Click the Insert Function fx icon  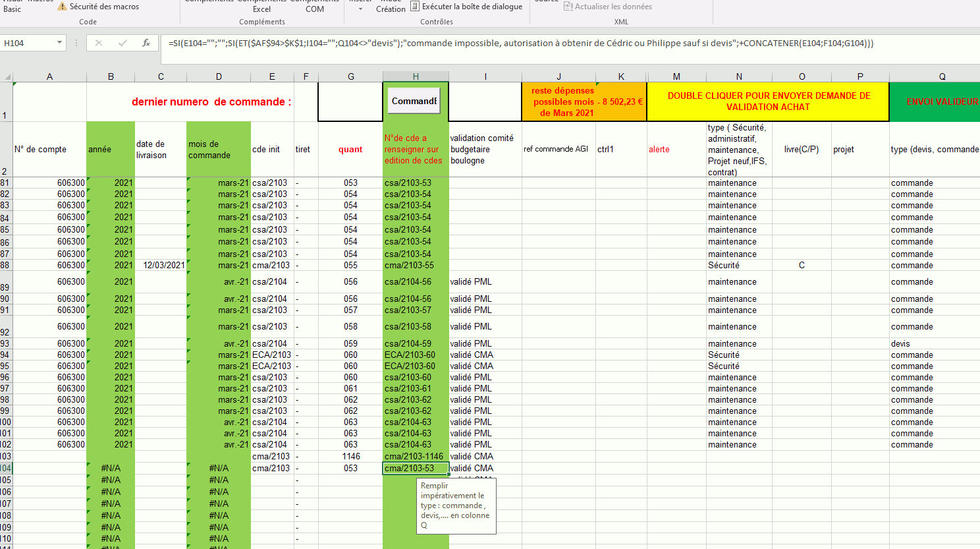146,43
